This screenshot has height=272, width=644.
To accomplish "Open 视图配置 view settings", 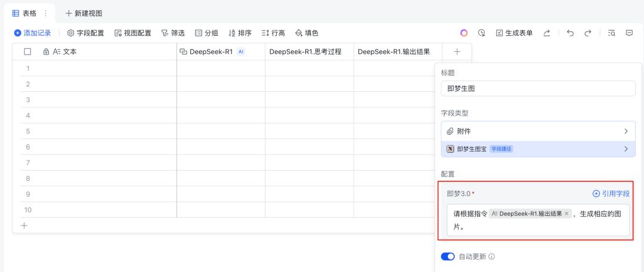I will [132, 33].
